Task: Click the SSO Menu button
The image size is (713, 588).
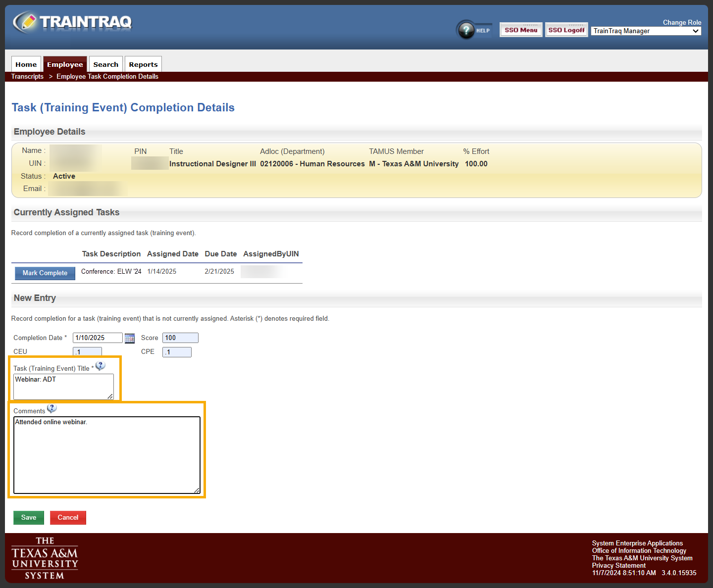Action: tap(520, 29)
